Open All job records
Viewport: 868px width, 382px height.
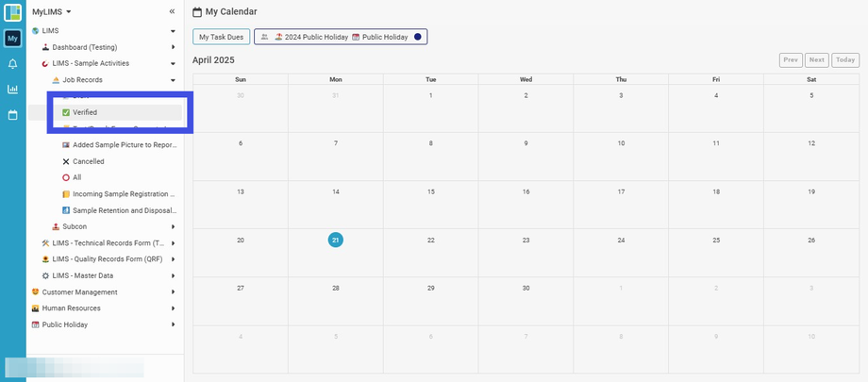coord(77,177)
